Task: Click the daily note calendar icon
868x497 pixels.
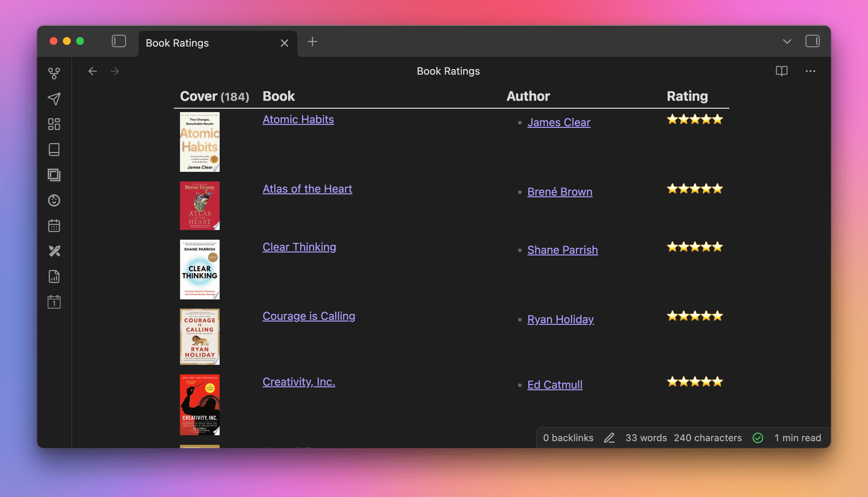Action: [54, 302]
